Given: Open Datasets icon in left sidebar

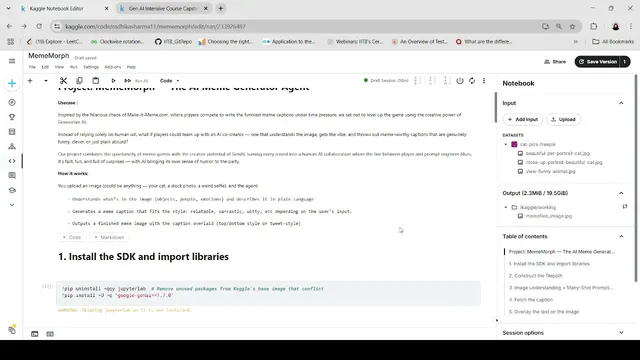Looking at the screenshot, I should (x=12, y=131).
